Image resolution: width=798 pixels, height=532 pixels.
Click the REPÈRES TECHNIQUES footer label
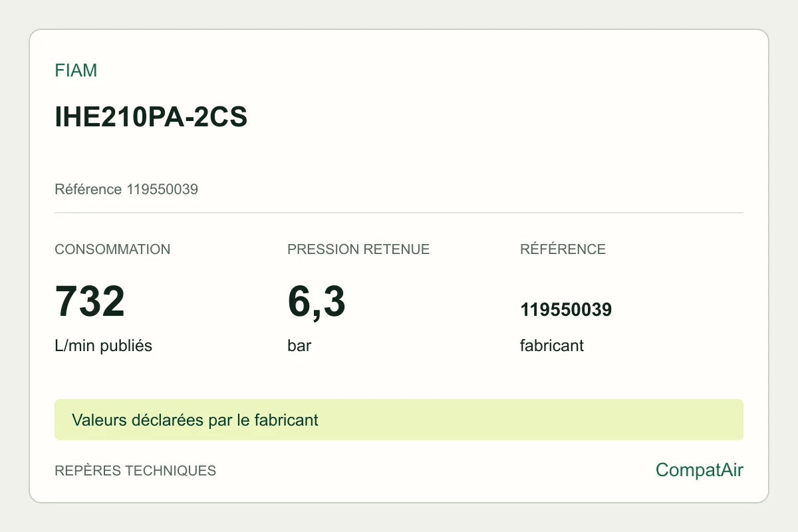click(x=136, y=471)
